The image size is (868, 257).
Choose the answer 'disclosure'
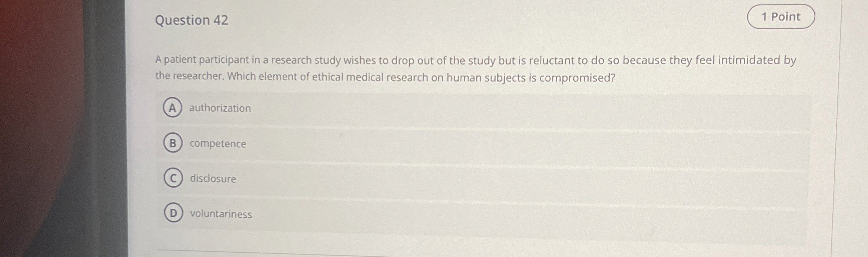coord(213,179)
